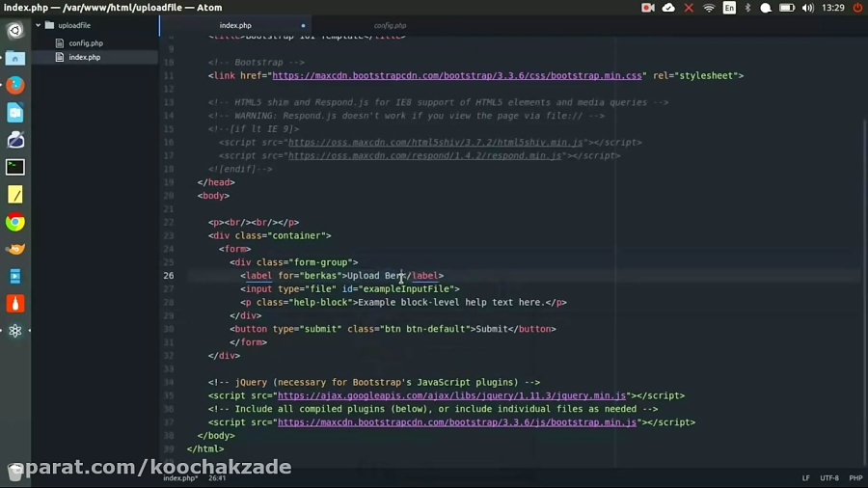Click the Submit text in button line
Image resolution: width=868 pixels, height=488 pixels.
point(492,329)
